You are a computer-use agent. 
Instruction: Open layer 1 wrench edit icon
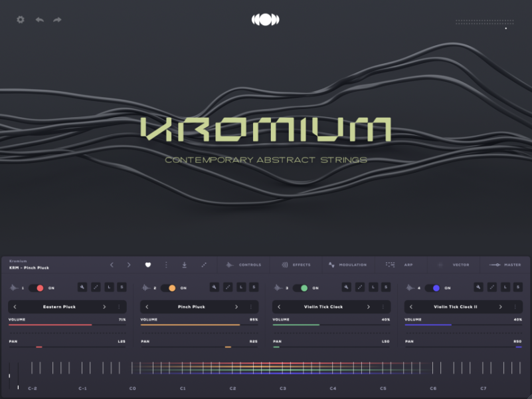coord(82,287)
